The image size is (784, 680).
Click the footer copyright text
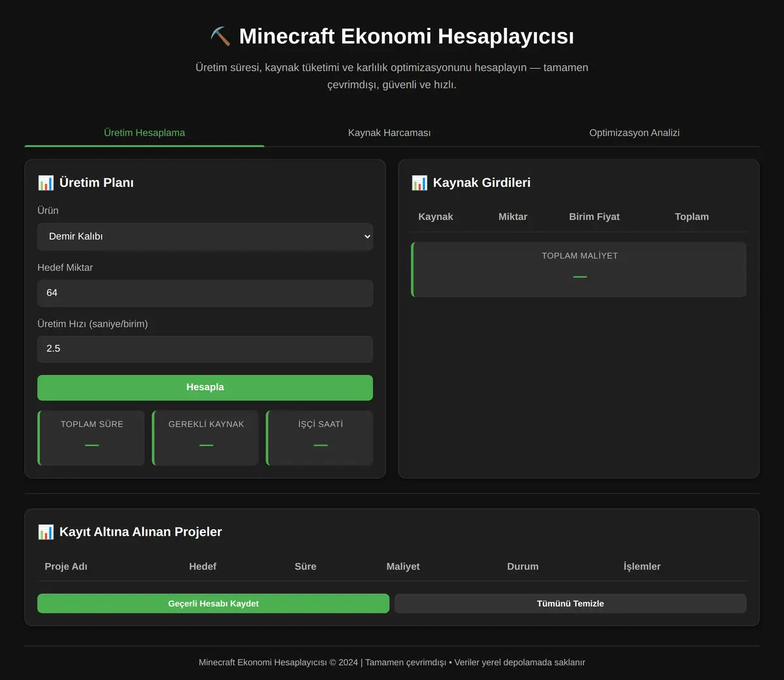(392, 662)
